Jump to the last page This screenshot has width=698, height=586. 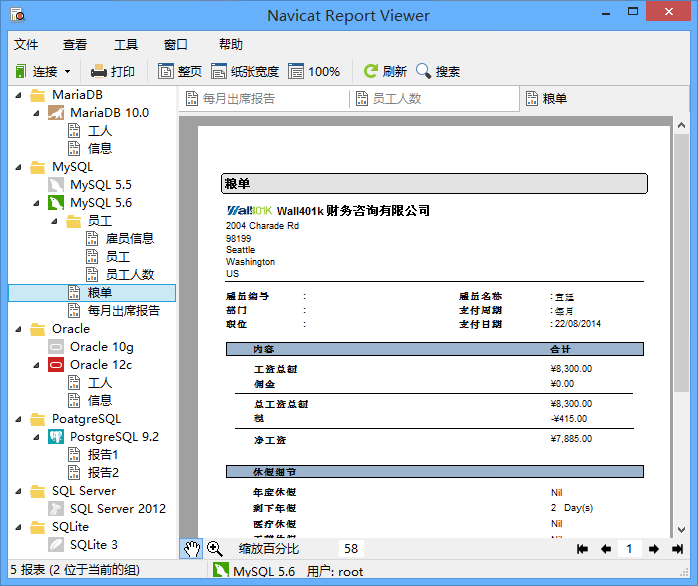click(678, 549)
